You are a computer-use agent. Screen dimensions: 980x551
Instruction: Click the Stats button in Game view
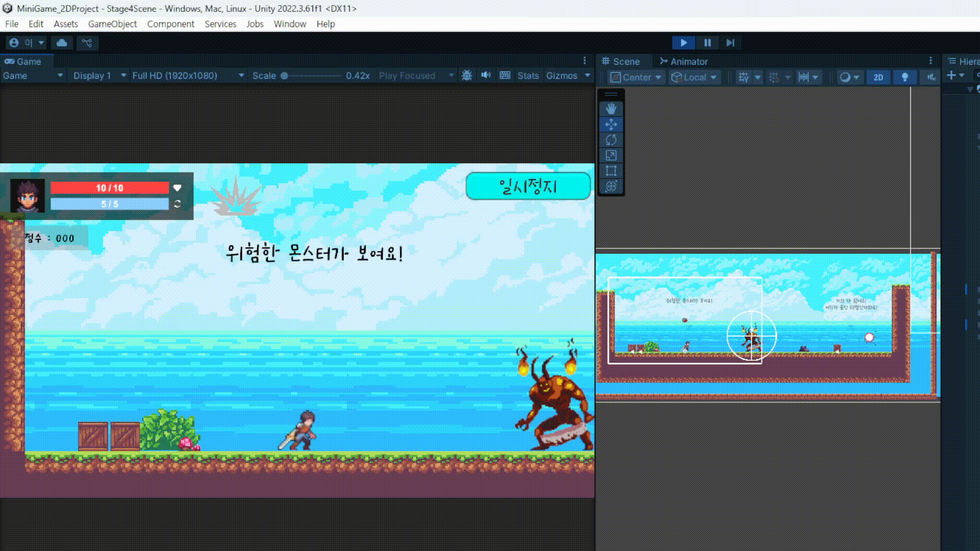click(x=528, y=76)
